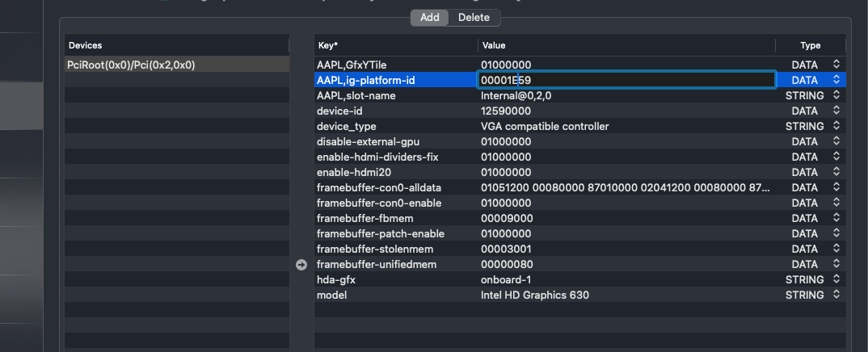The image size is (868, 352).
Task: Click the Key column header
Action: 329,45
